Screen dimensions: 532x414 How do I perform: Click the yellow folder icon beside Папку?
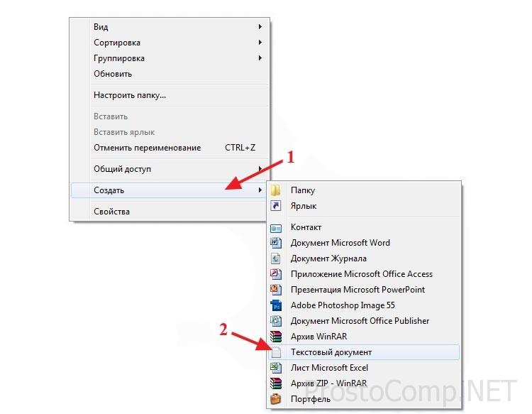click(275, 190)
